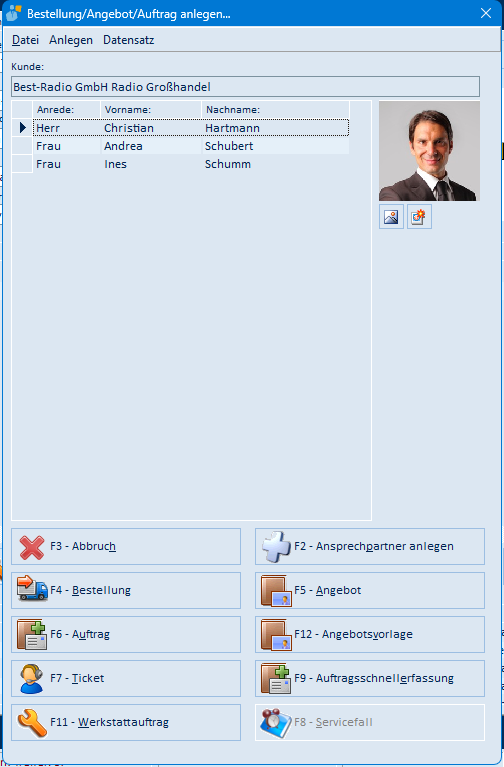Click the delivery truck Bestellung icon
The width and height of the screenshot is (504, 767).
(x=32, y=588)
